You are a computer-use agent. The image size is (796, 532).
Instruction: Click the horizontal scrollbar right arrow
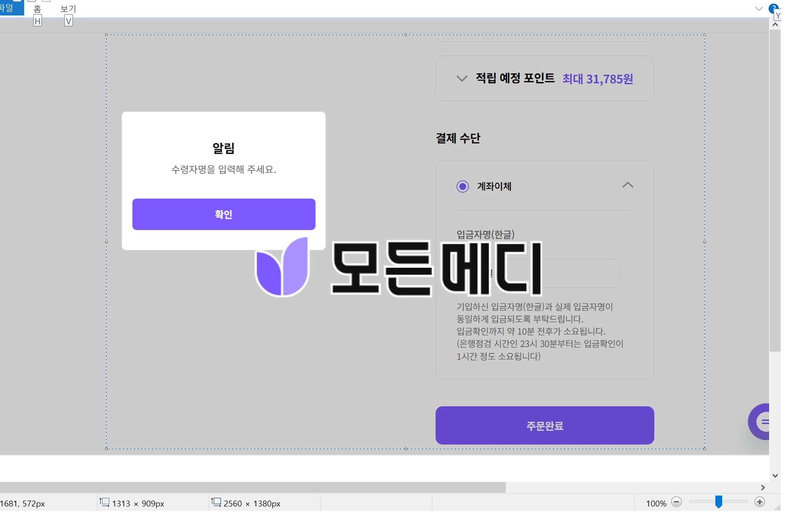[x=763, y=487]
